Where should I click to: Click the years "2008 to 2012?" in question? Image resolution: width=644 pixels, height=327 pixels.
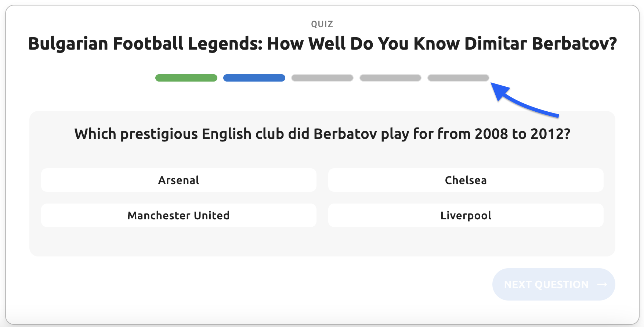click(x=522, y=134)
